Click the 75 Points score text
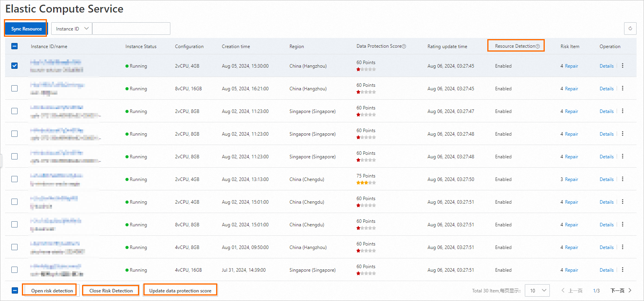This screenshot has width=644, height=301. point(366,176)
